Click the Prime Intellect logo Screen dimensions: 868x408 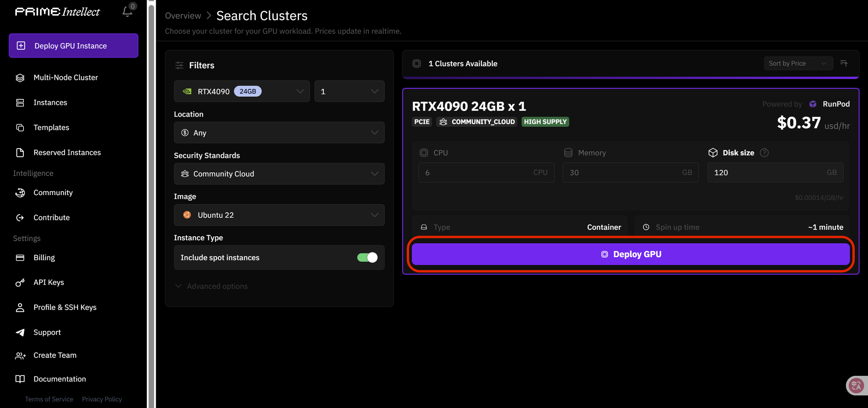point(57,12)
